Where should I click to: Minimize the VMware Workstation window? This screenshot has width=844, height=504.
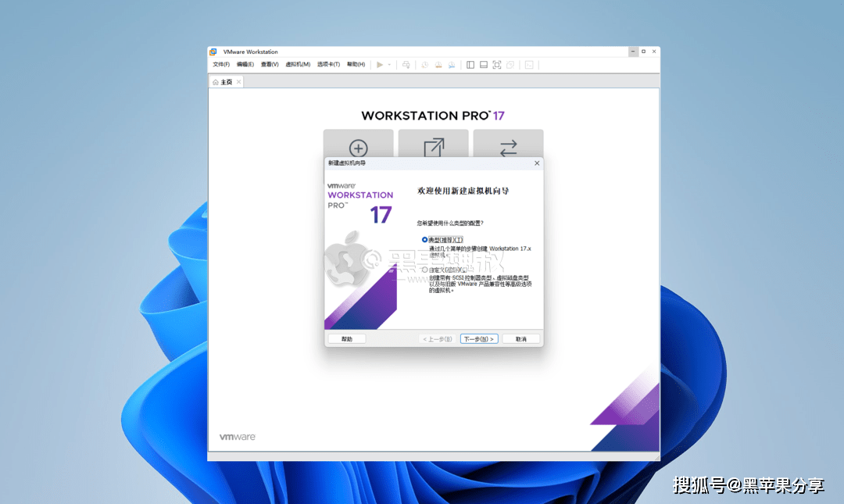[633, 52]
